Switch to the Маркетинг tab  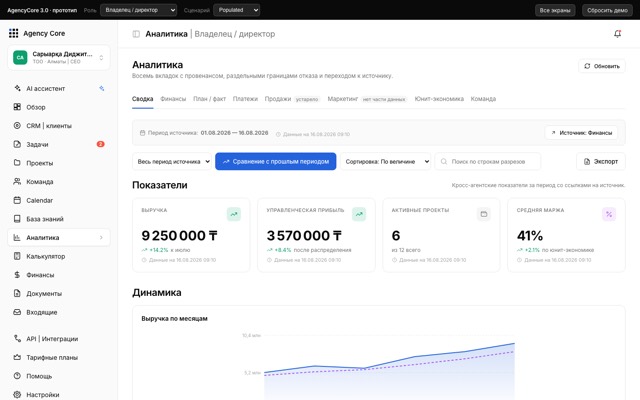tap(367, 99)
